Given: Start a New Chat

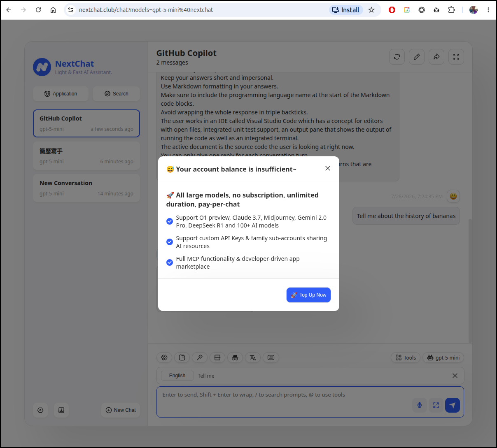Looking at the screenshot, I should tap(121, 410).
